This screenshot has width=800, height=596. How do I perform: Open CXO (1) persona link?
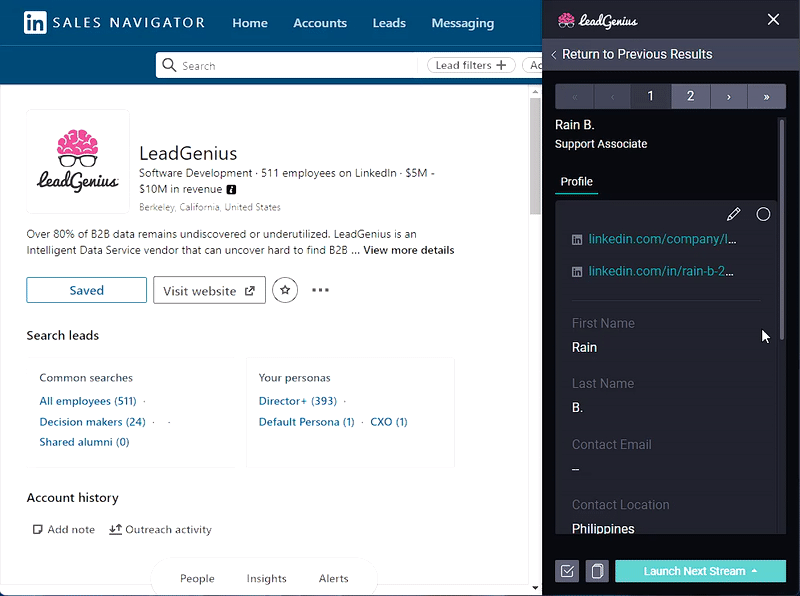point(389,422)
